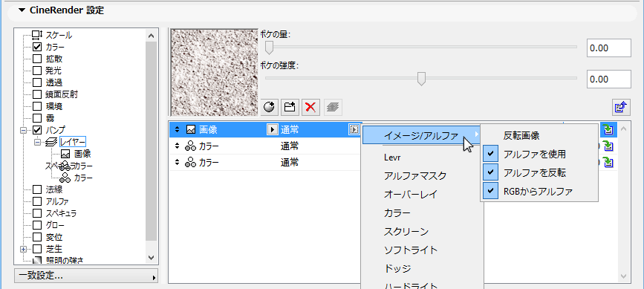644x289 pixels.
Task: Click the greyed layers stack icon
Action: pos(332,108)
